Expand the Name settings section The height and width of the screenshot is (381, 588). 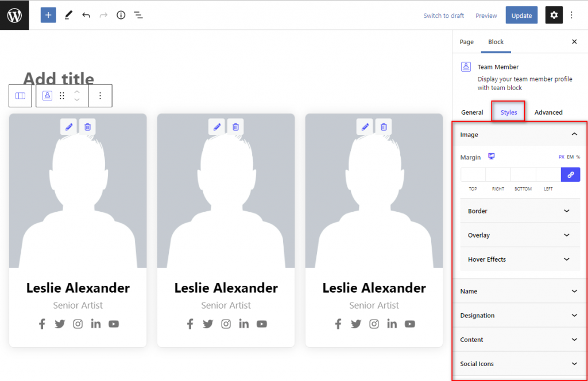click(519, 291)
